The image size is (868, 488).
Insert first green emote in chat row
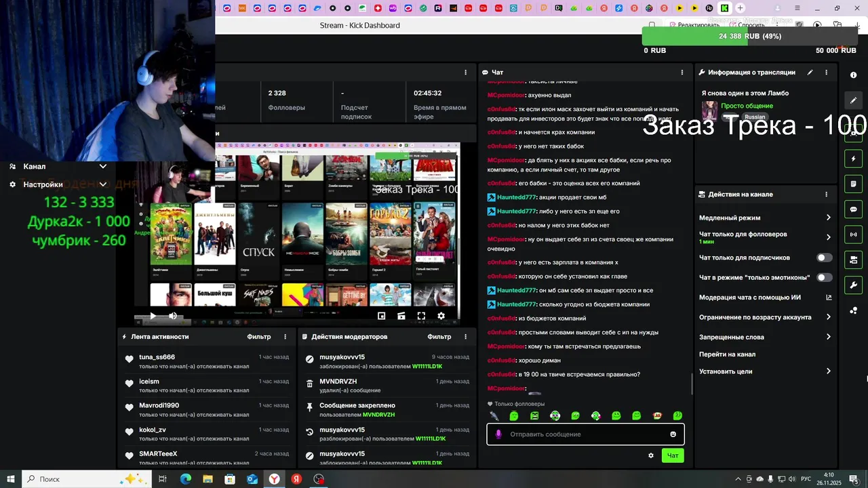(x=514, y=415)
